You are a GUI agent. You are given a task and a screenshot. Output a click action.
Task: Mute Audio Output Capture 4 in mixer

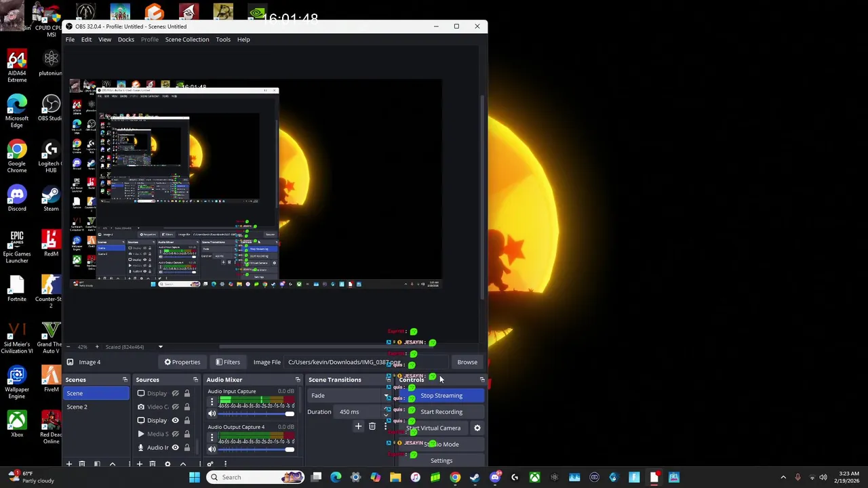click(x=212, y=449)
